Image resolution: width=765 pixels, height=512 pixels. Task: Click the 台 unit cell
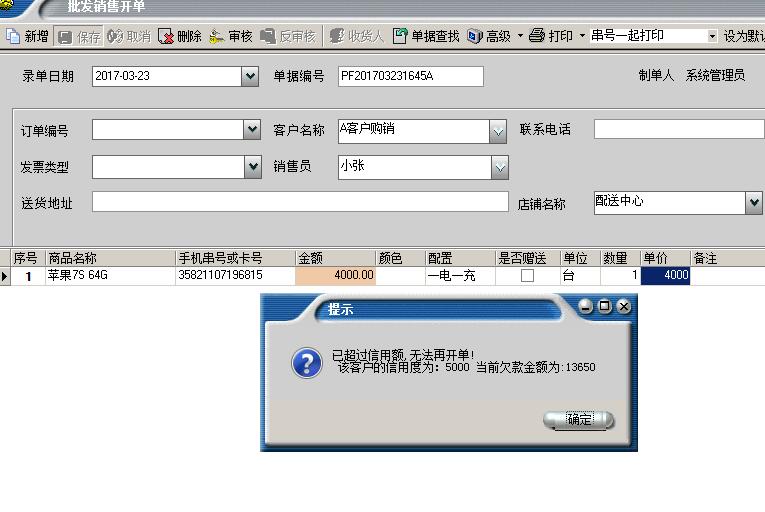tap(580, 275)
